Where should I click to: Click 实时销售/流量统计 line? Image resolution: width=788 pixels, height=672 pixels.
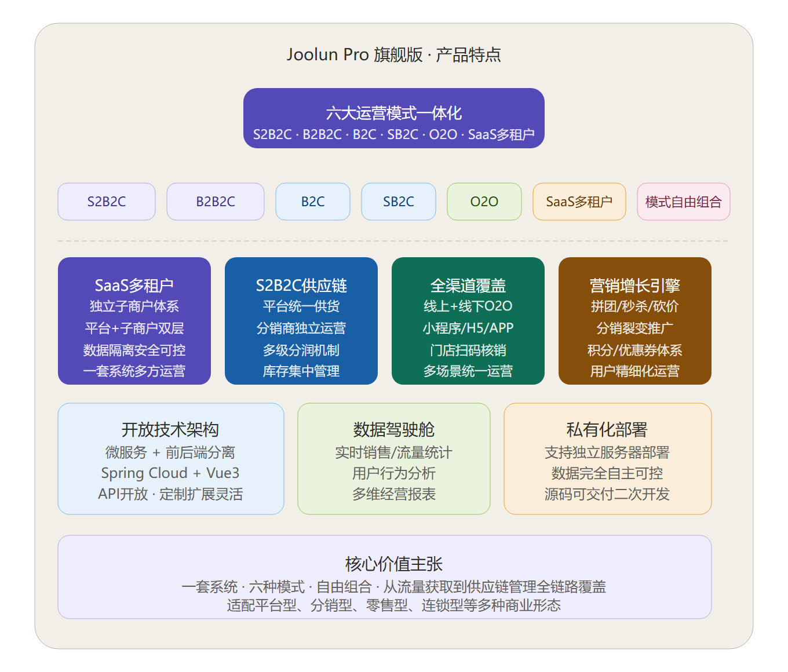point(394,452)
